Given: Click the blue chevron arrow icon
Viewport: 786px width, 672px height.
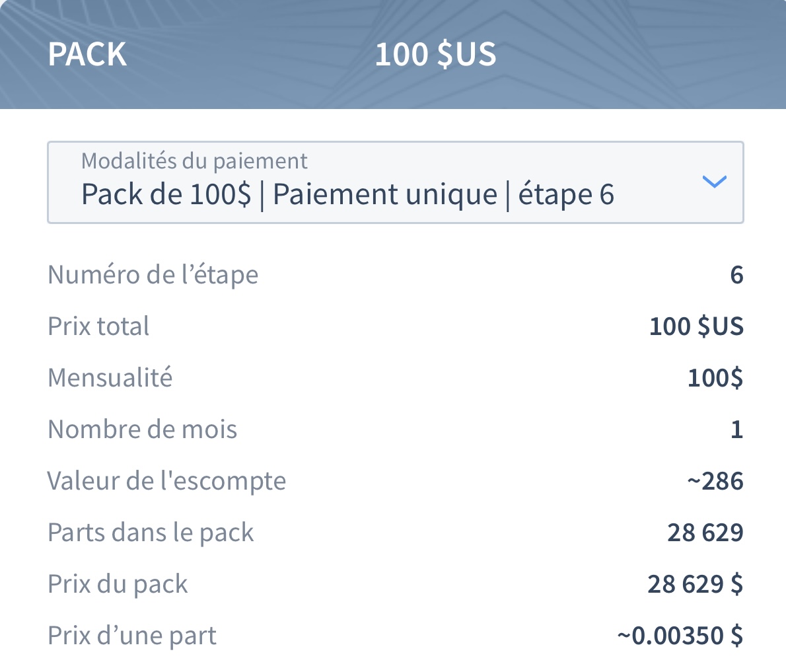Looking at the screenshot, I should click(x=714, y=182).
